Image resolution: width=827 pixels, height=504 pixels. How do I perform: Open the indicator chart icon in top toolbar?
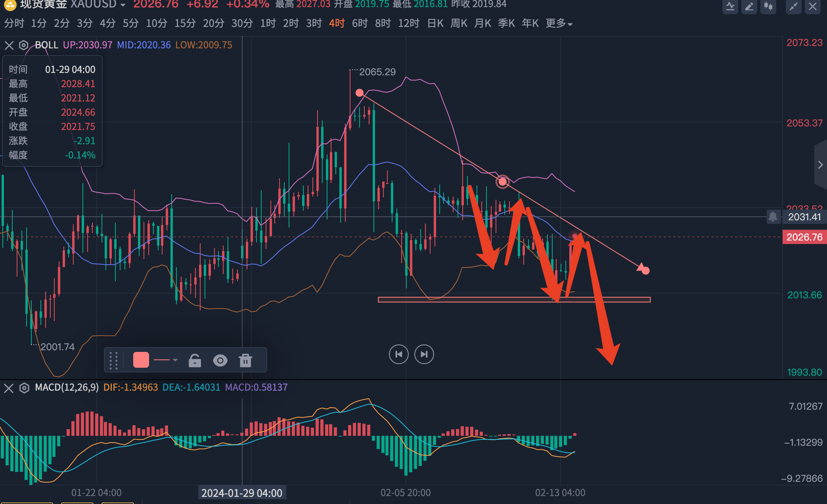[730, 6]
